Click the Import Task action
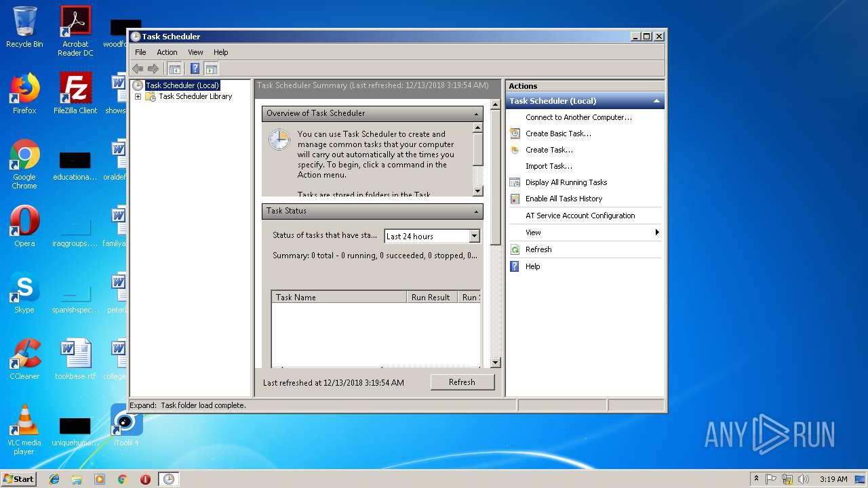Screen dimensions: 868x488 (549, 166)
